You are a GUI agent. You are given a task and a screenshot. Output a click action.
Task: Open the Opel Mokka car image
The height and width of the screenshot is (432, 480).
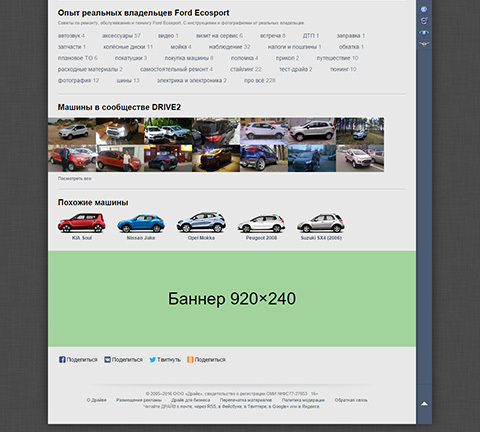point(201,222)
